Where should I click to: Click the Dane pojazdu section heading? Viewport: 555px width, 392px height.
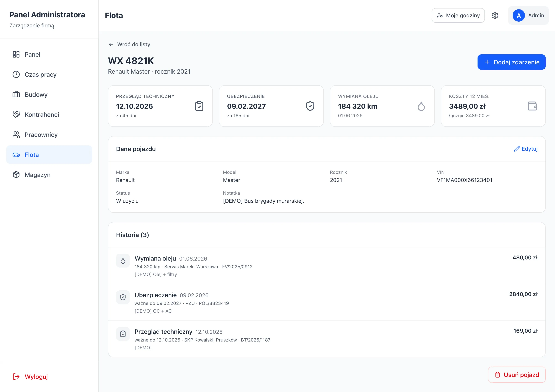click(x=136, y=149)
